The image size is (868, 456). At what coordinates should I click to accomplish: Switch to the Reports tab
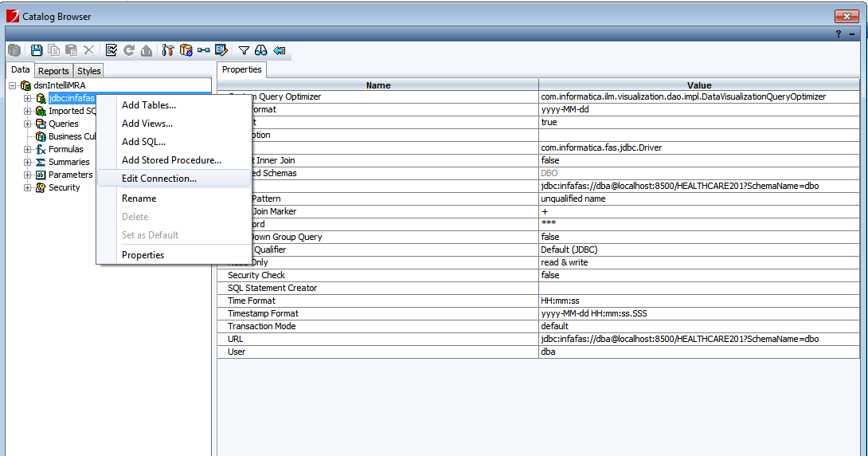54,71
